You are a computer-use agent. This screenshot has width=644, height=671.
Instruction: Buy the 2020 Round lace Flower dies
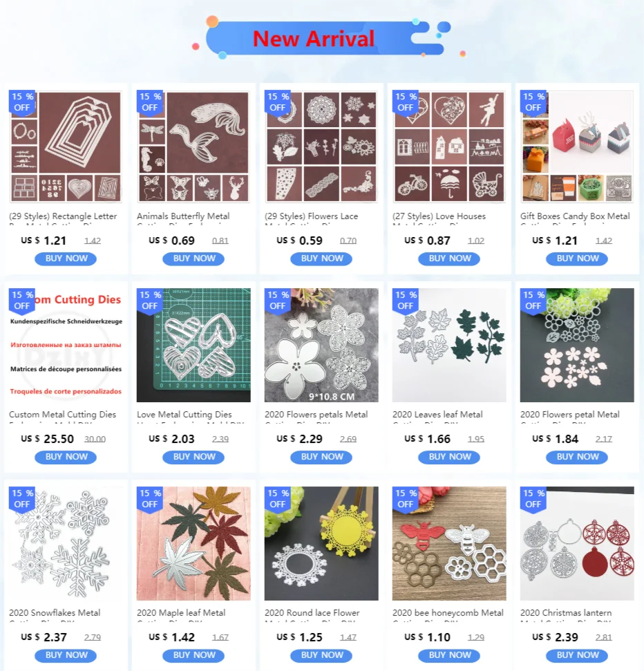pyautogui.click(x=321, y=655)
